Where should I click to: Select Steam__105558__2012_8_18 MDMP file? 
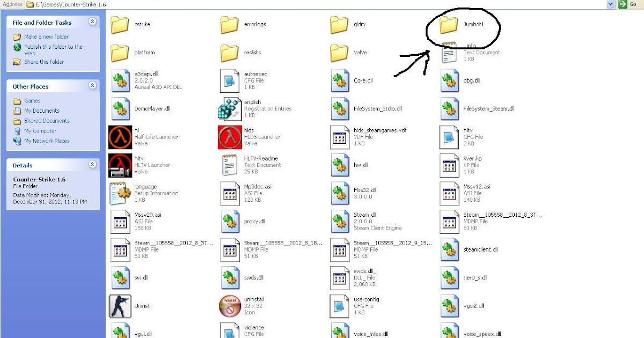click(x=272, y=249)
